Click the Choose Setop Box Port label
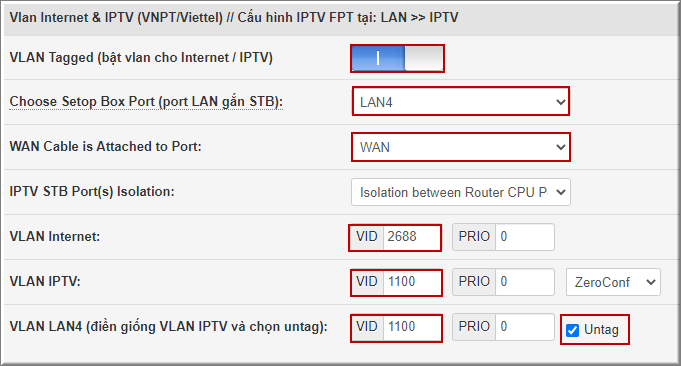The width and height of the screenshot is (681, 366). [x=146, y=102]
